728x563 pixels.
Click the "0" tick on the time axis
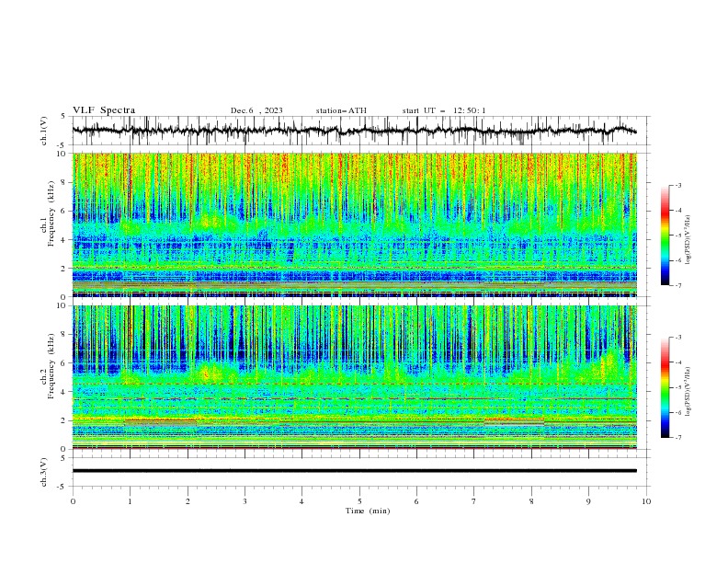(73, 501)
